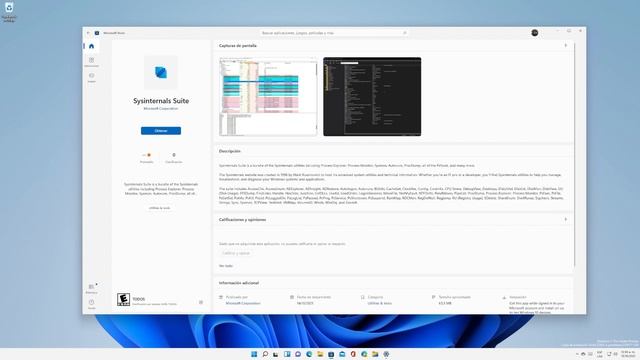Open Microsoft Store icon on the taskbar

(x=331, y=354)
